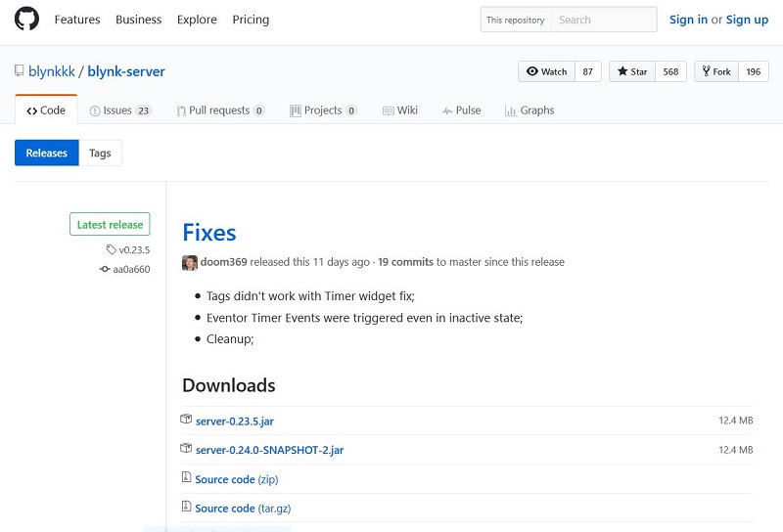Select the archive icon for Source code (tar.gz)
This screenshot has width=783, height=532.
(x=186, y=506)
